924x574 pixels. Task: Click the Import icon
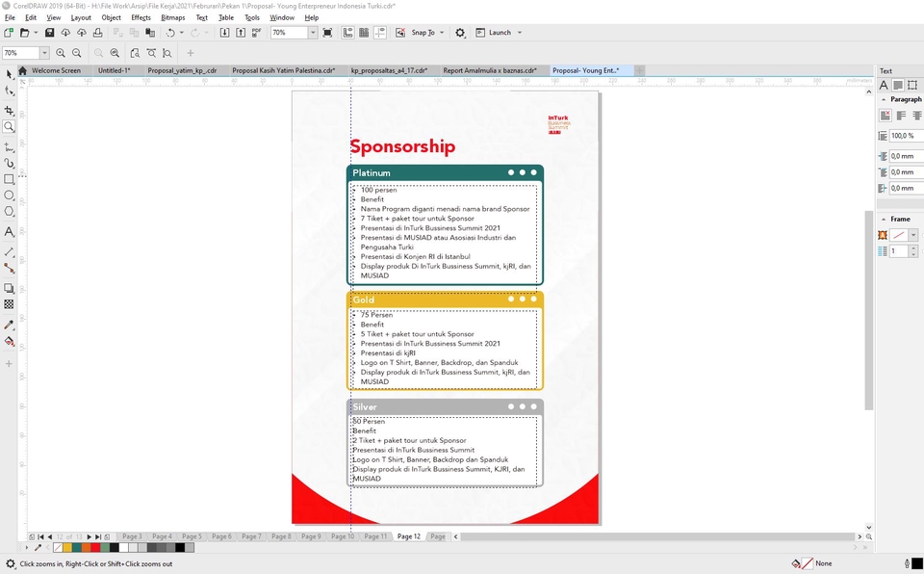point(224,33)
